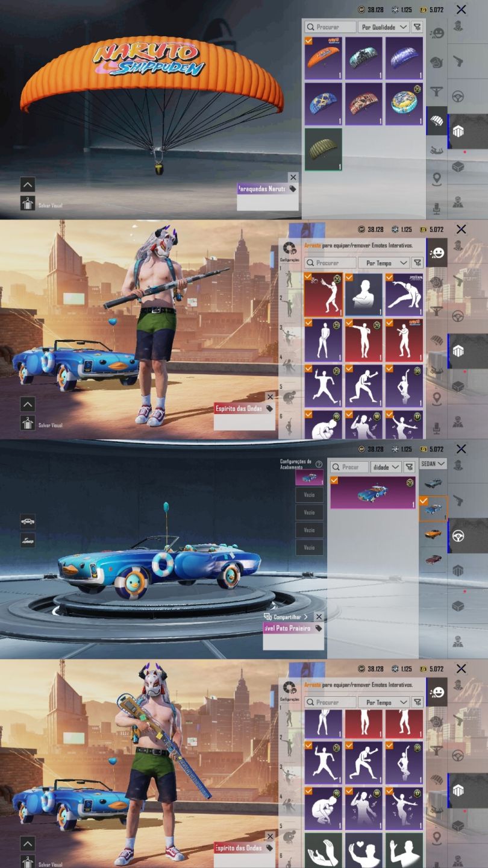Open the filter icon left of SEDAN

(x=409, y=467)
